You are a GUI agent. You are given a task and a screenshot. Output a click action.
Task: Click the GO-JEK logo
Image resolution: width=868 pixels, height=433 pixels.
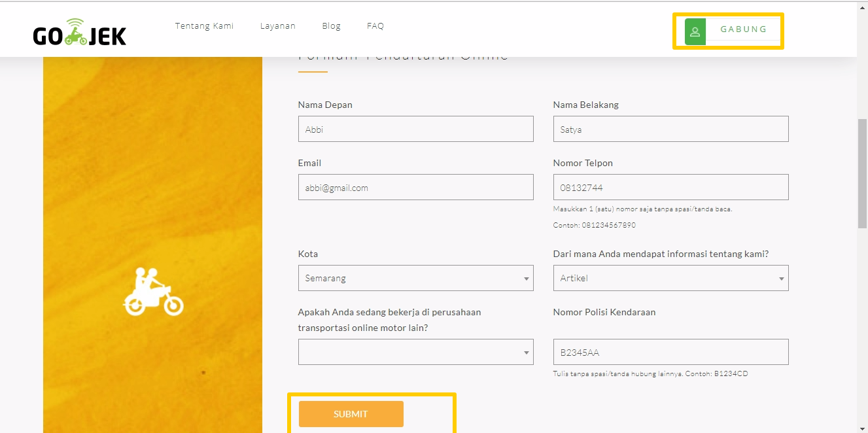point(78,31)
